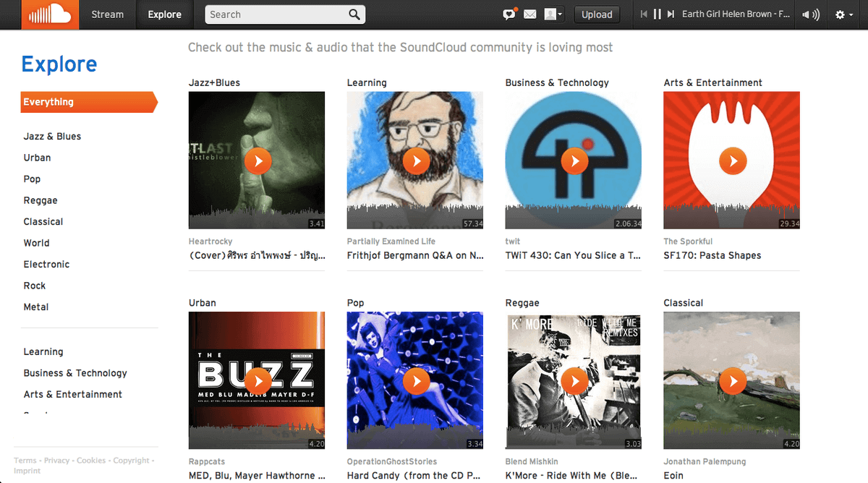Seek in the TWiT 430 waveform
Viewport: 868px width, 483px height.
coord(573,215)
